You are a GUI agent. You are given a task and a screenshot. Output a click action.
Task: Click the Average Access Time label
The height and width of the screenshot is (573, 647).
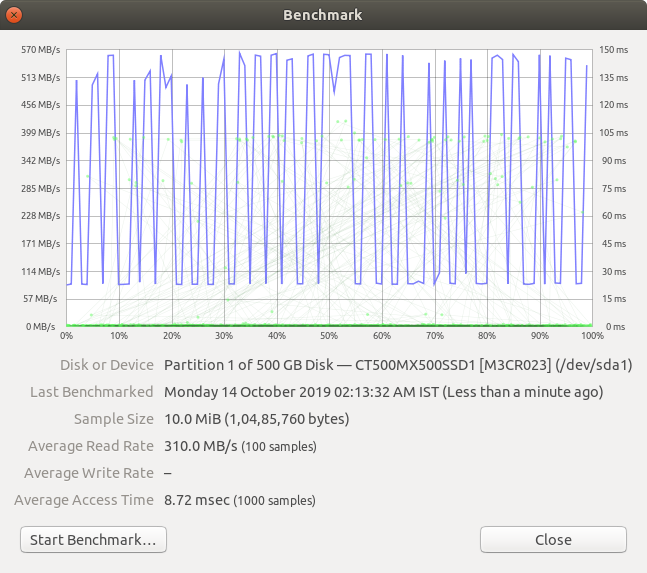(84, 500)
